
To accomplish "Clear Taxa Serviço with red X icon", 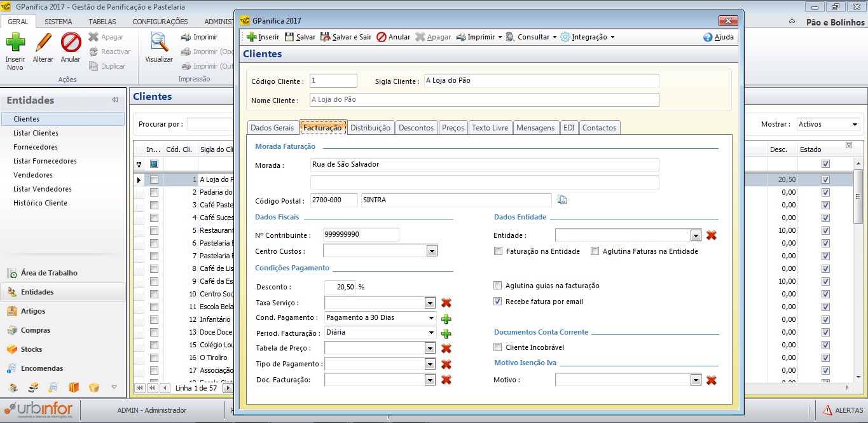I will [x=446, y=303].
